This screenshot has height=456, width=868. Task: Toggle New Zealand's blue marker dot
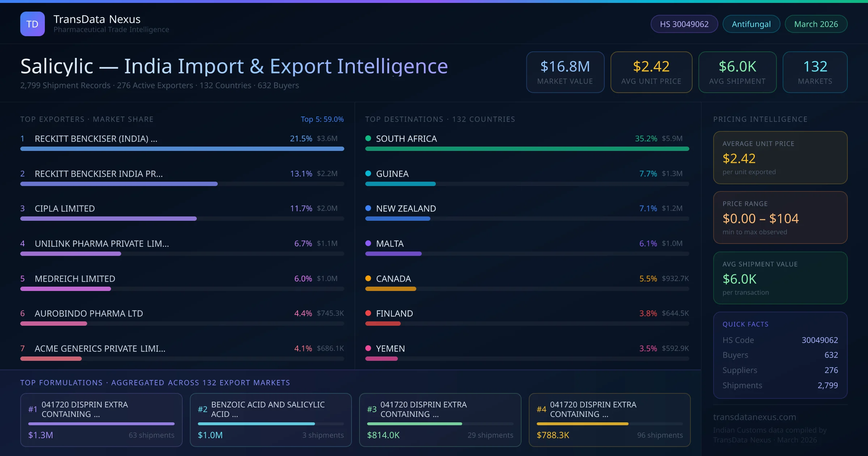coord(368,208)
